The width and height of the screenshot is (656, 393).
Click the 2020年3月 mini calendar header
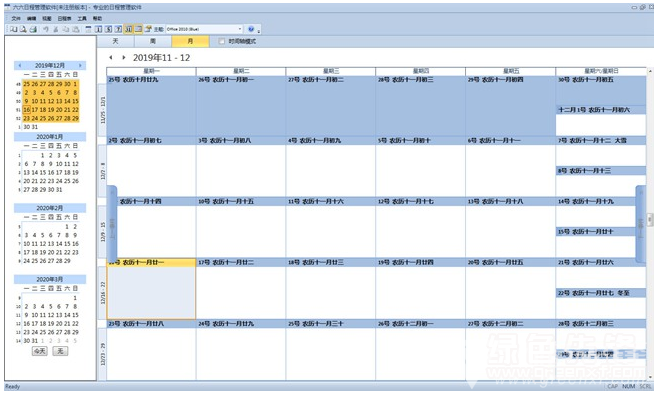tap(50, 279)
